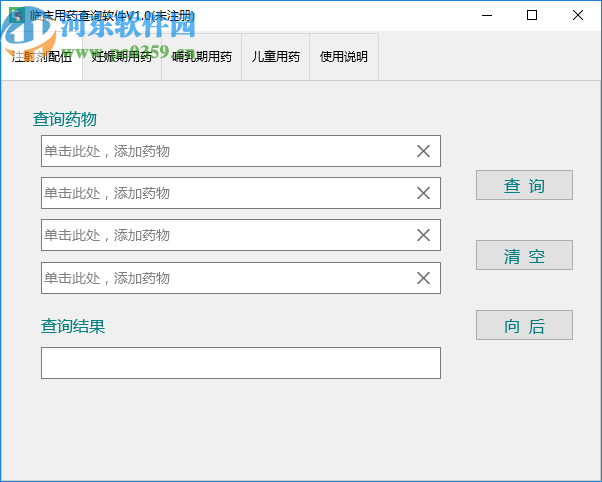Image resolution: width=602 pixels, height=482 pixels.
Task: Click the 查询 button
Action: pos(524,185)
